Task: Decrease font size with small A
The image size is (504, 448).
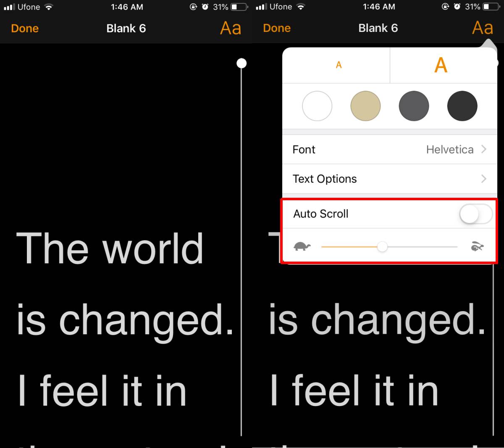Action: coord(339,65)
